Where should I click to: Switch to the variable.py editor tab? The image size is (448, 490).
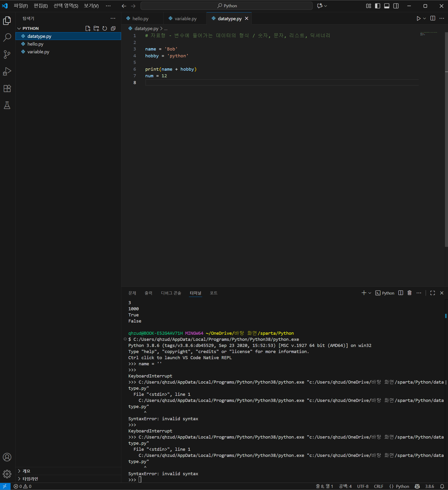click(x=185, y=19)
